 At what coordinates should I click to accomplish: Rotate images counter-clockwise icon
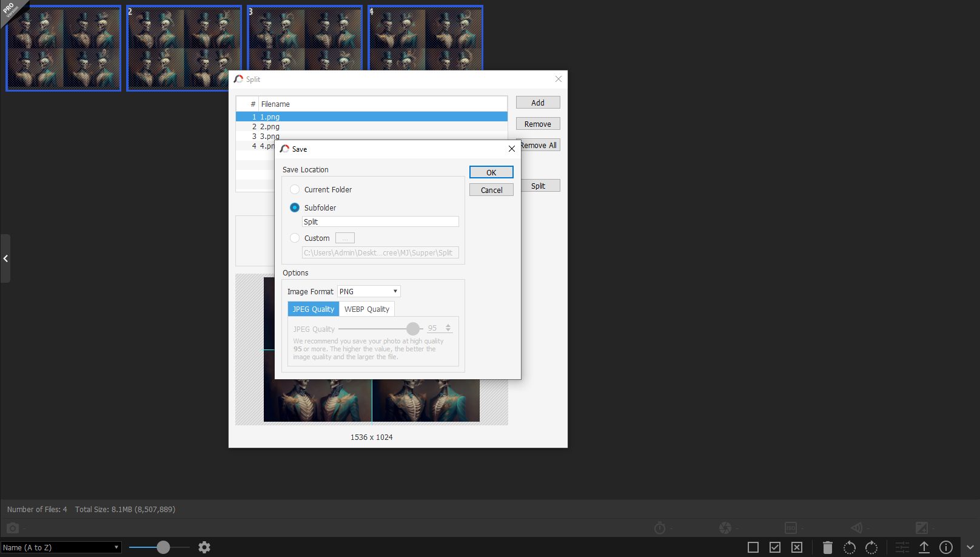pos(850,547)
